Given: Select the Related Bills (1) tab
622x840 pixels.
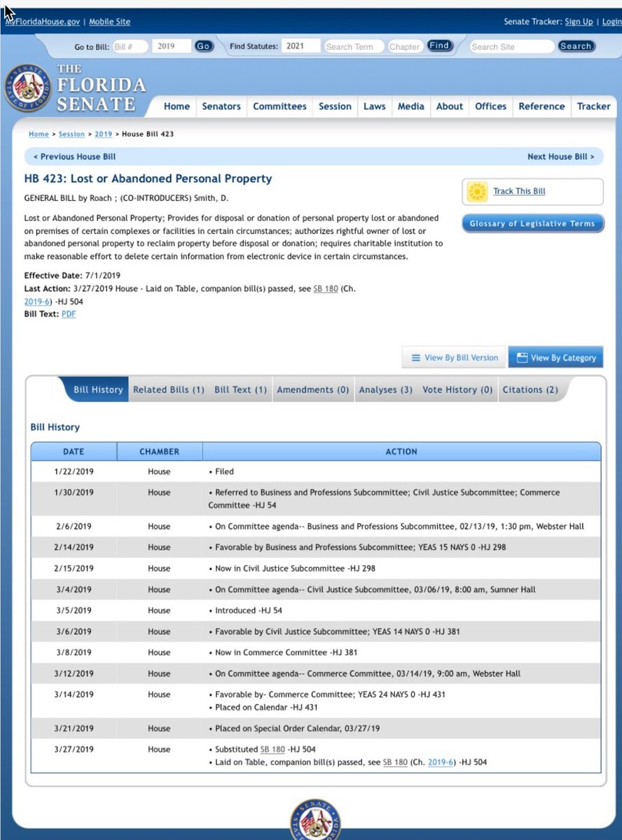Looking at the screenshot, I should (169, 390).
